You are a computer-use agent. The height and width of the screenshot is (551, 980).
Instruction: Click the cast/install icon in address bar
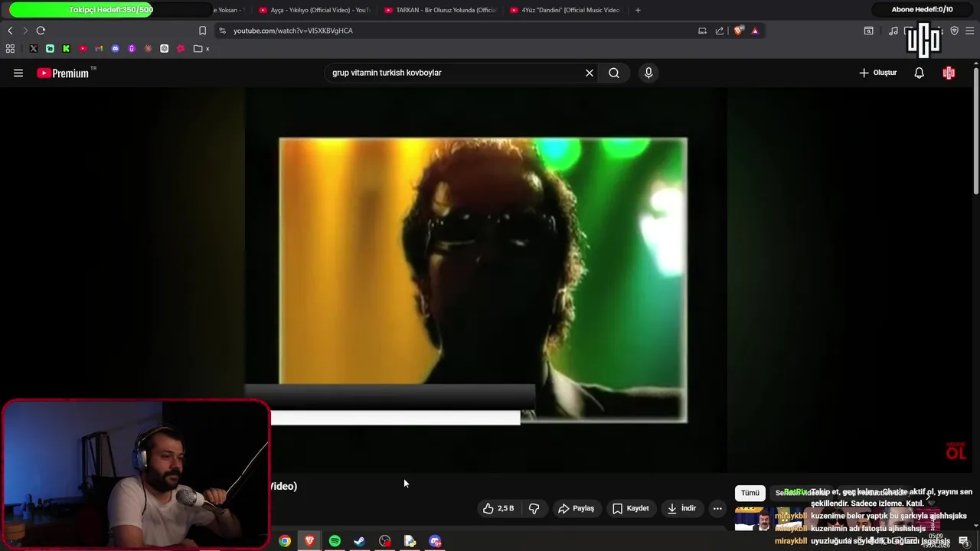point(702,31)
